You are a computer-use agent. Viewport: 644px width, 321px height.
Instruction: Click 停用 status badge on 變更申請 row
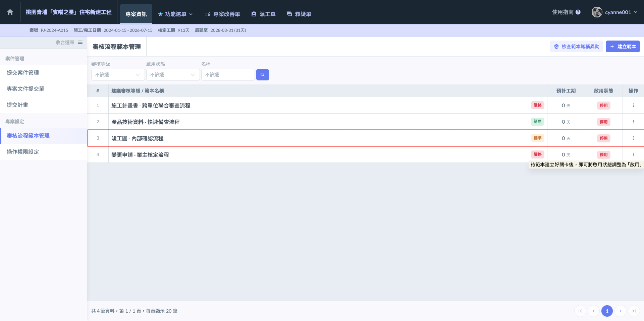(604, 154)
